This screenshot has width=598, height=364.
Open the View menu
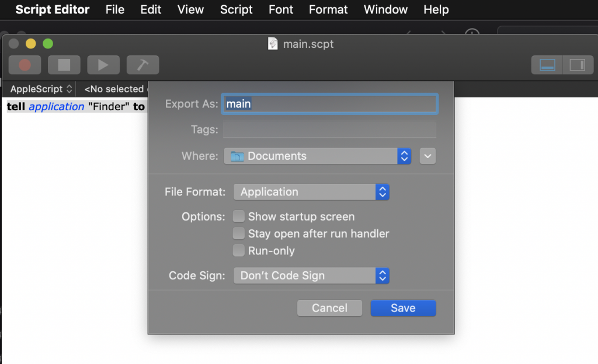point(190,9)
